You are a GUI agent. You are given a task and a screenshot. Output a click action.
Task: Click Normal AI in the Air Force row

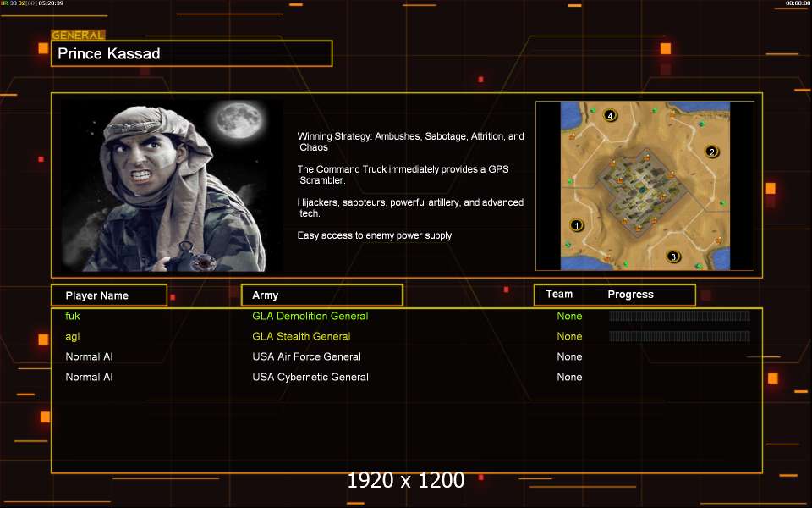point(89,356)
